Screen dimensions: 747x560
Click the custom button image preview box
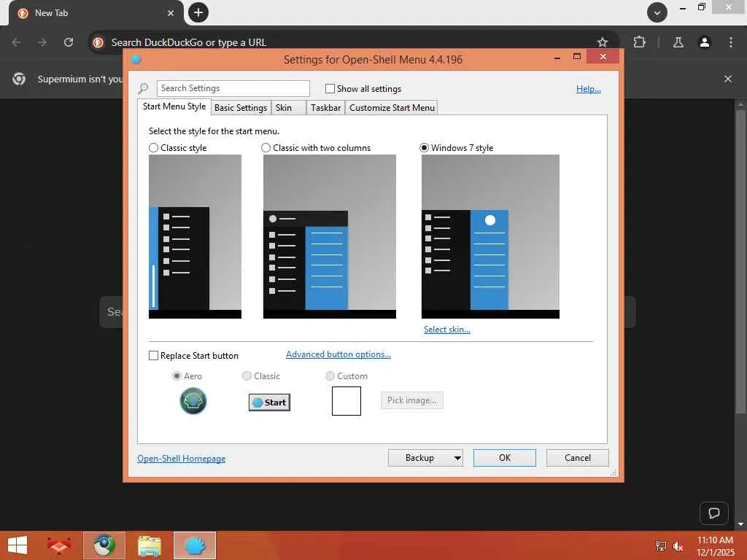pos(347,401)
